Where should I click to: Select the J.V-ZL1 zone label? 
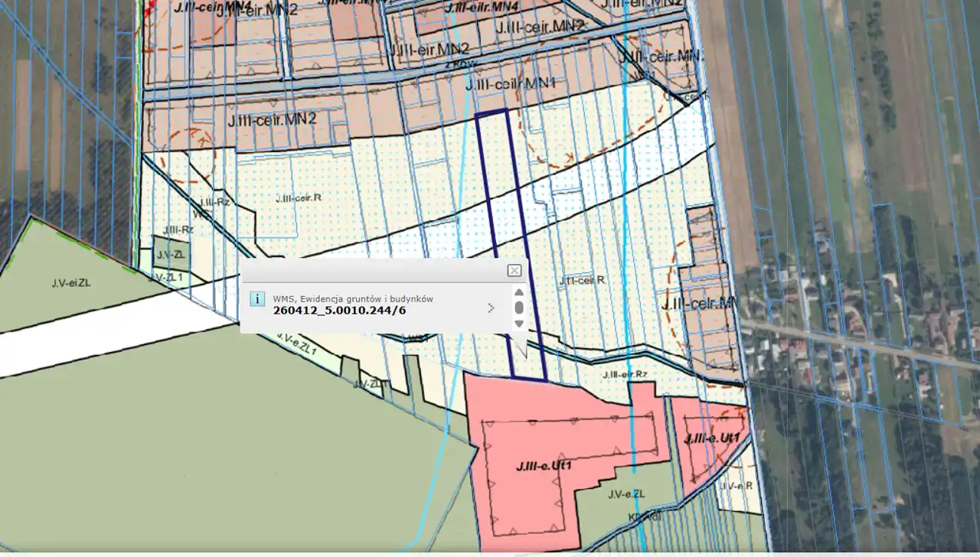click(165, 277)
